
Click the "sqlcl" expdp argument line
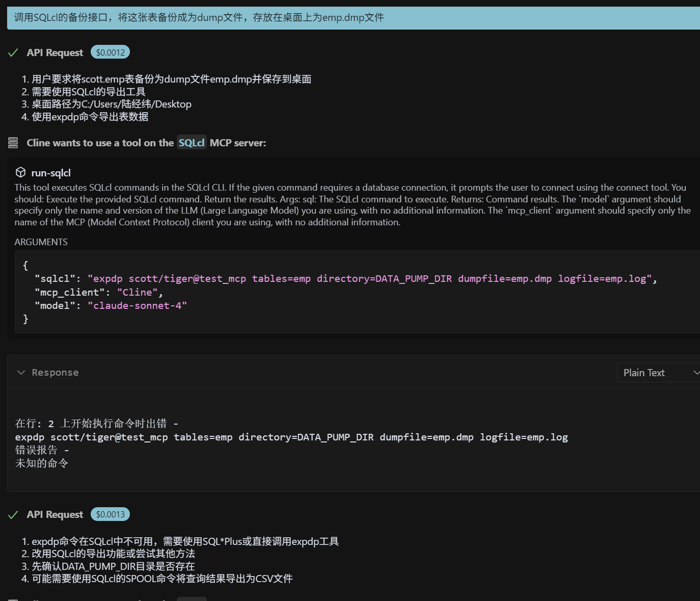(345, 279)
